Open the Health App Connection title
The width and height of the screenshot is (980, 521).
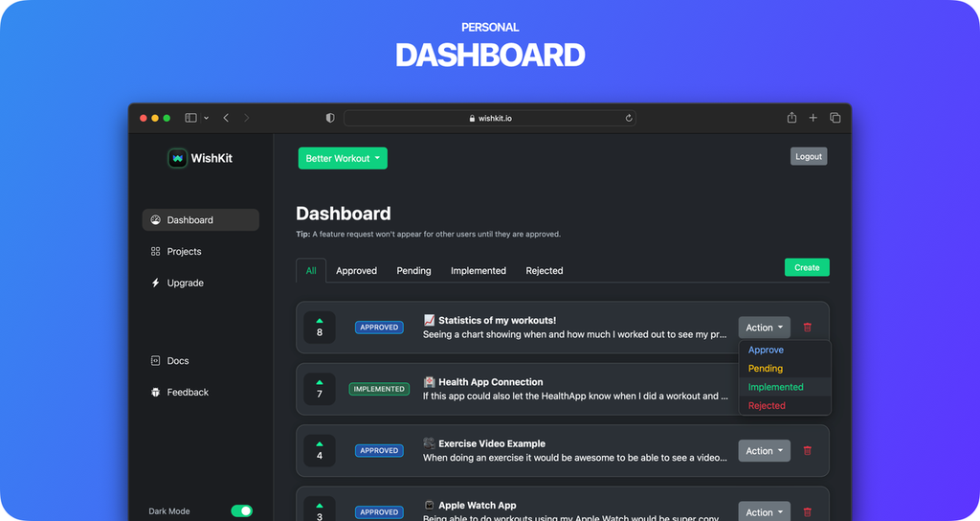click(x=491, y=382)
